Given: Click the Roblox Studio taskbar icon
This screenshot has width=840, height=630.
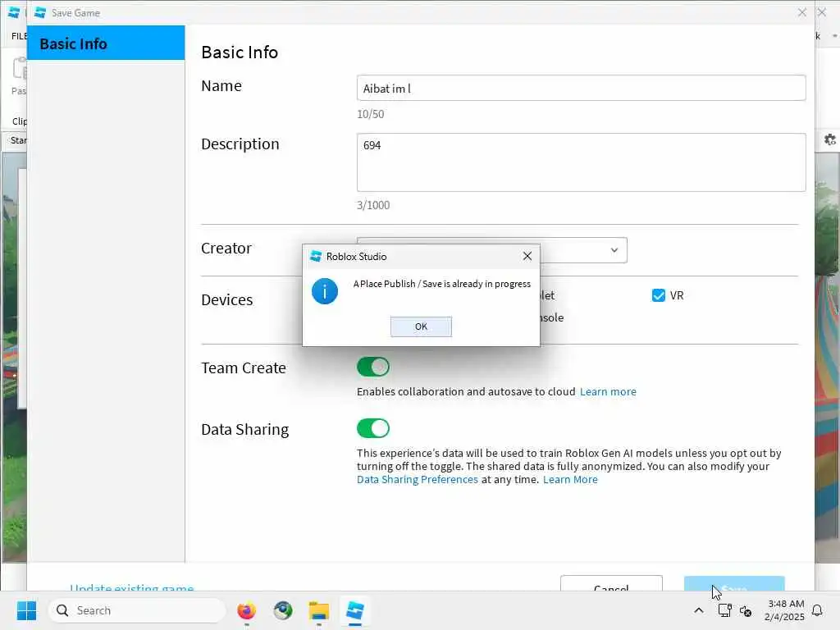Looking at the screenshot, I should [x=354, y=610].
